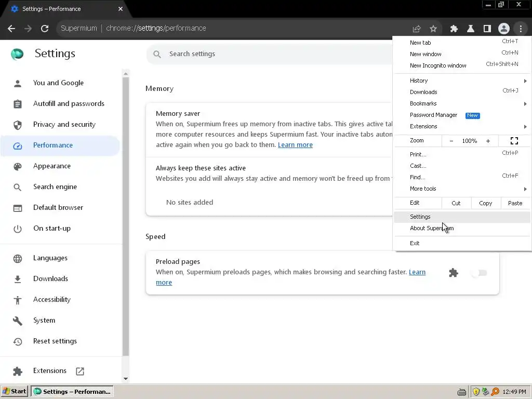Click the magnifier icon in Search settings
532x399 pixels.
[157, 54]
